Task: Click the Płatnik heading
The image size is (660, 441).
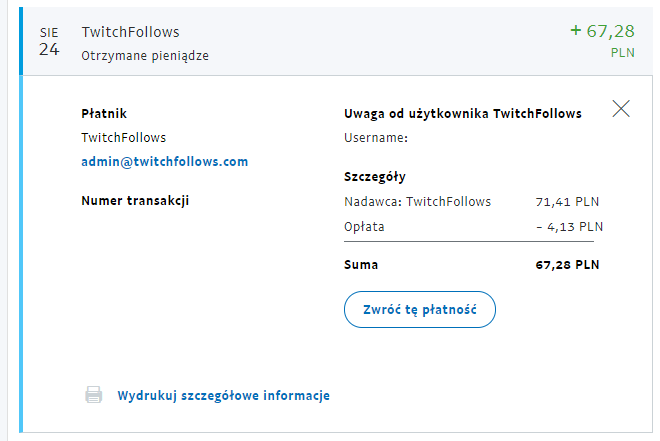Action: 104,114
